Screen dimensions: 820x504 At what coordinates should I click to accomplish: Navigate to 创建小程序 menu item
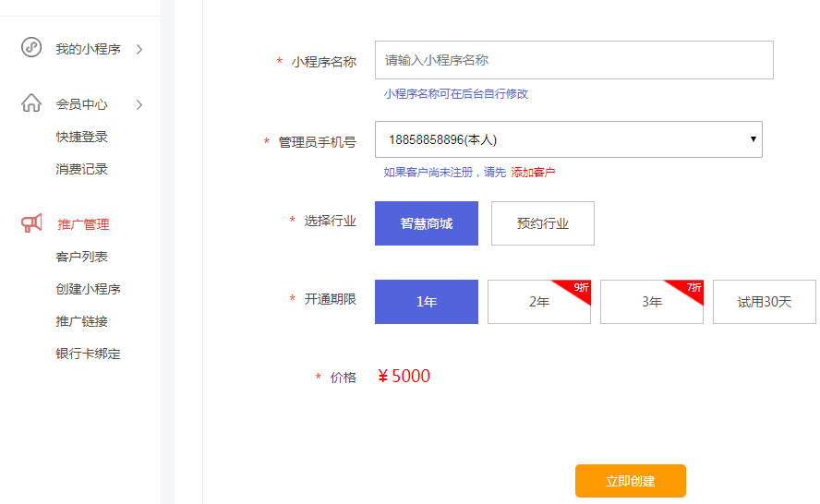pos(89,289)
